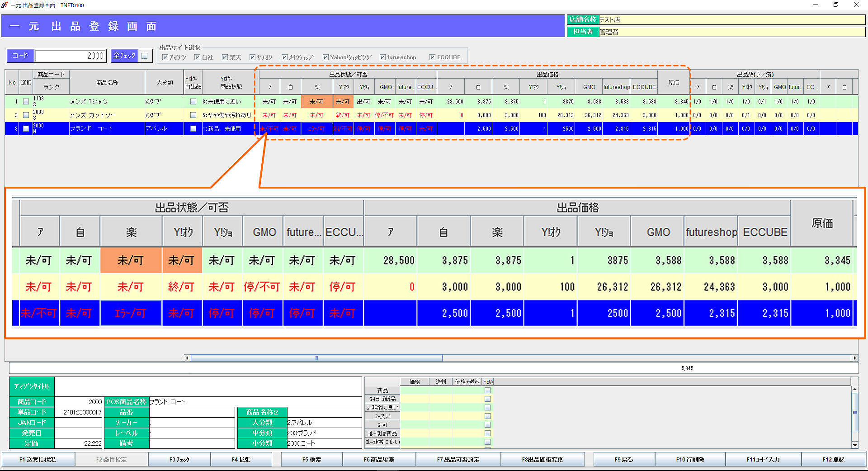Click the app icon in title bar

click(5, 5)
